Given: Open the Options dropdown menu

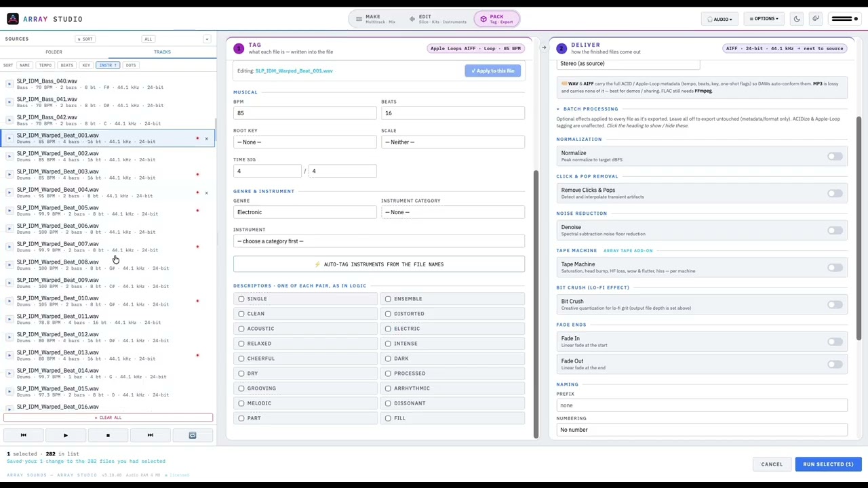Looking at the screenshot, I should (x=764, y=19).
